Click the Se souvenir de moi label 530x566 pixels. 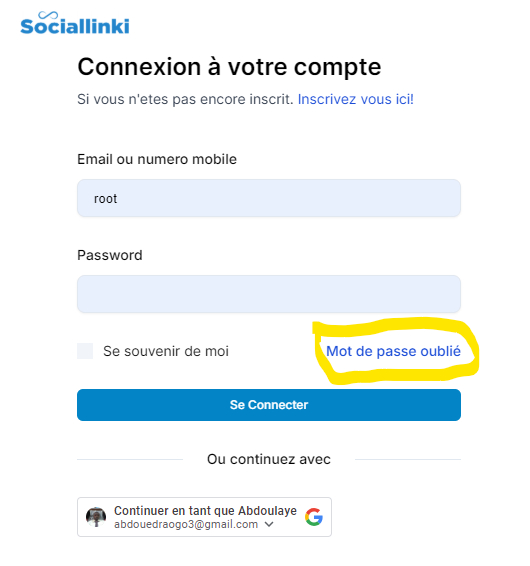166,351
